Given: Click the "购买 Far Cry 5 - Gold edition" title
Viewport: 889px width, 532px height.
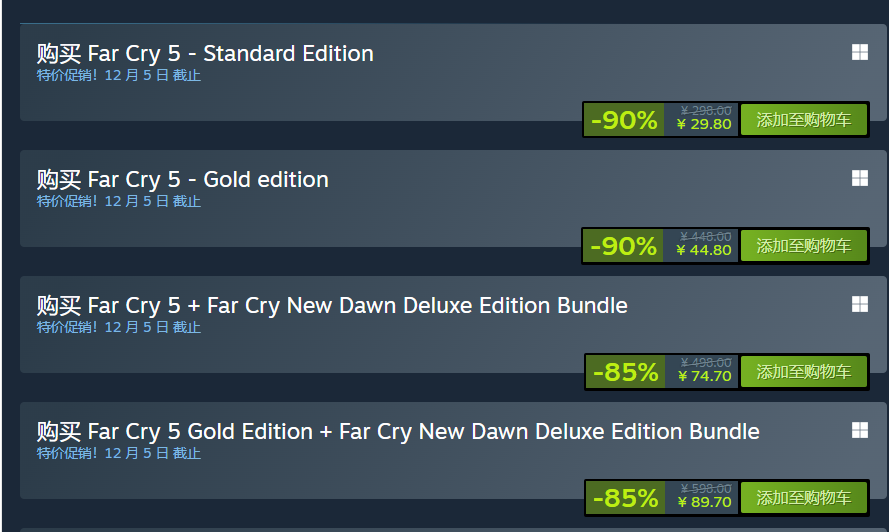Looking at the screenshot, I should [183, 180].
